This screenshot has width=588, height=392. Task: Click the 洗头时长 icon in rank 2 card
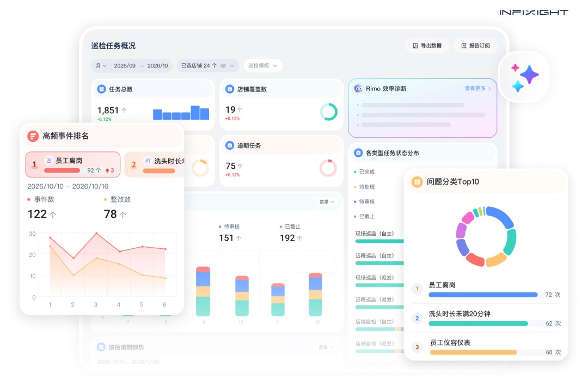148,161
